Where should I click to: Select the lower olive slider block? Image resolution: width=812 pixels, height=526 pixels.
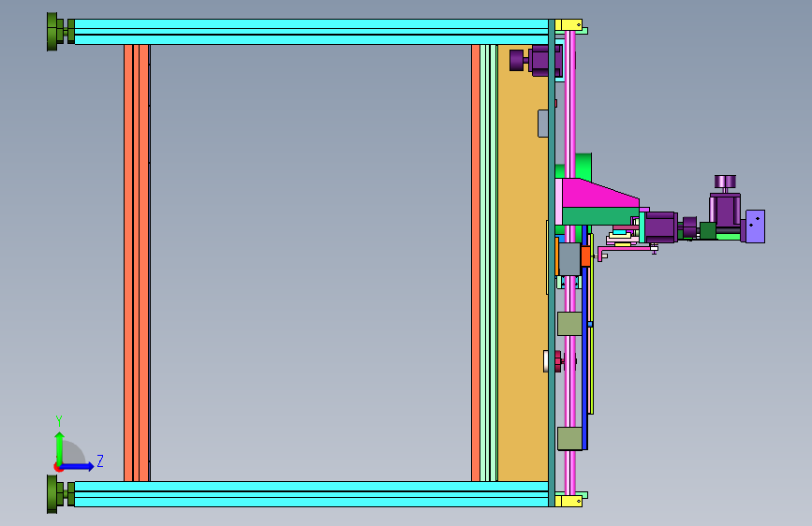click(x=569, y=438)
